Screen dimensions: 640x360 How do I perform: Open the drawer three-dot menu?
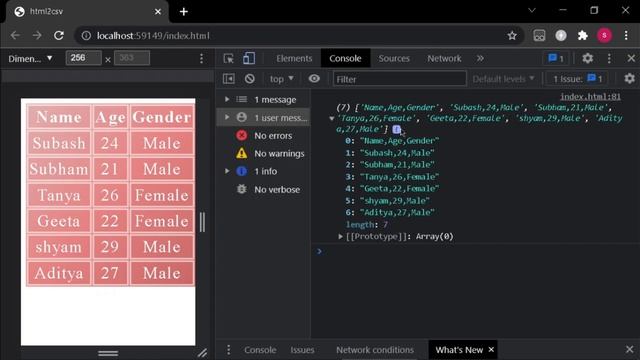(229, 350)
